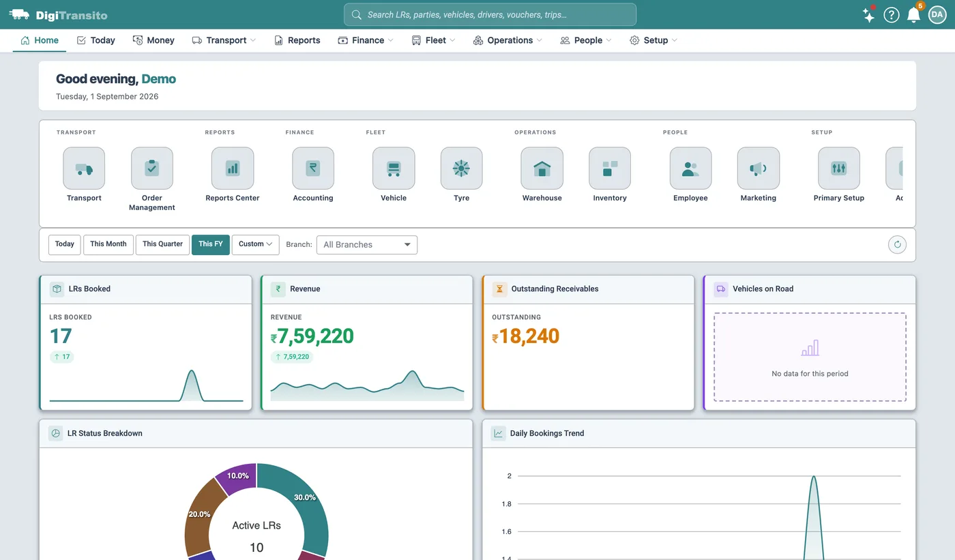Viewport: 955px width, 560px height.
Task: Click the Demo user name in greeting
Action: click(159, 79)
